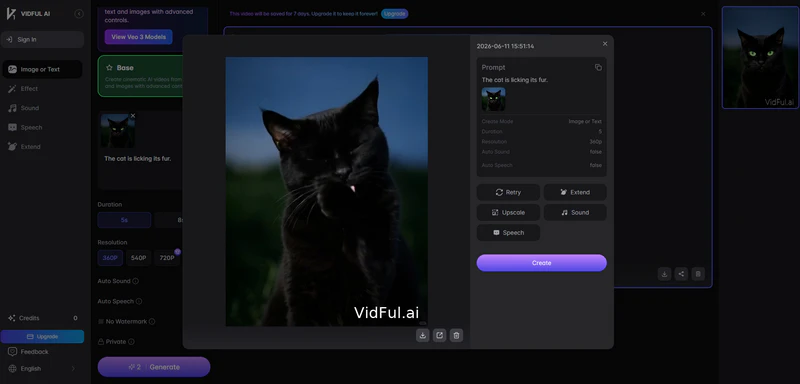Remove the uploaded cat image thumbnail
Image resolution: width=800 pixels, height=384 pixels.
[x=133, y=116]
